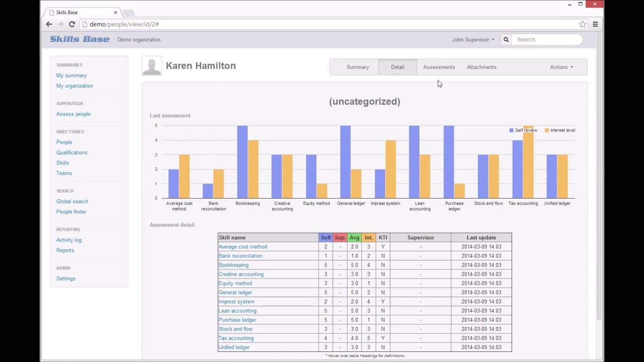Bookmark page with the star icon

pos(583,24)
